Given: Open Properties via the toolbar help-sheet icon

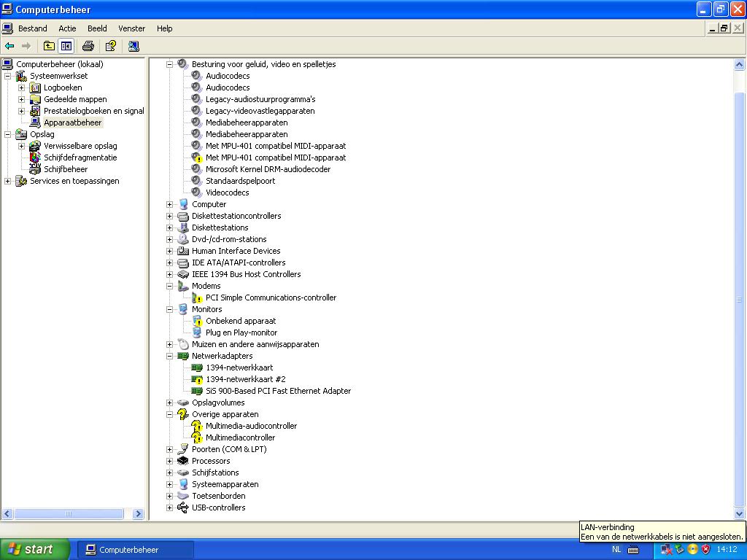Looking at the screenshot, I should click(x=111, y=46).
